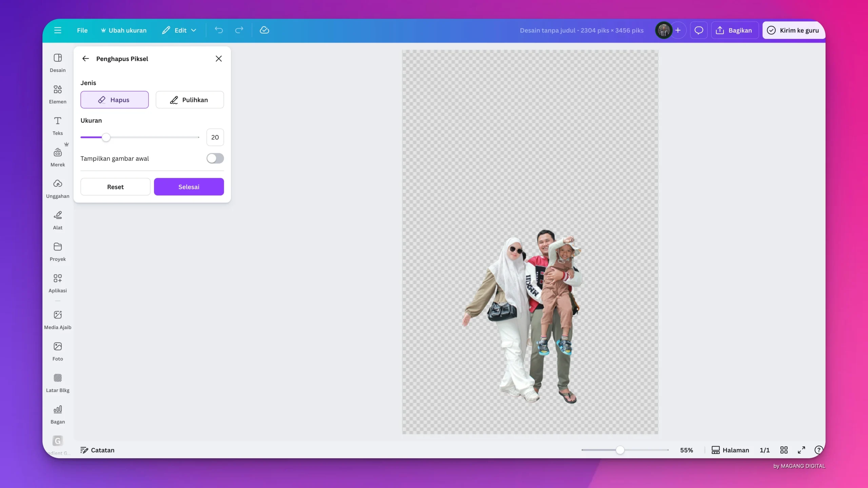The image size is (868, 488).
Task: Open the Unggahan uploads panel
Action: pyautogui.click(x=58, y=188)
